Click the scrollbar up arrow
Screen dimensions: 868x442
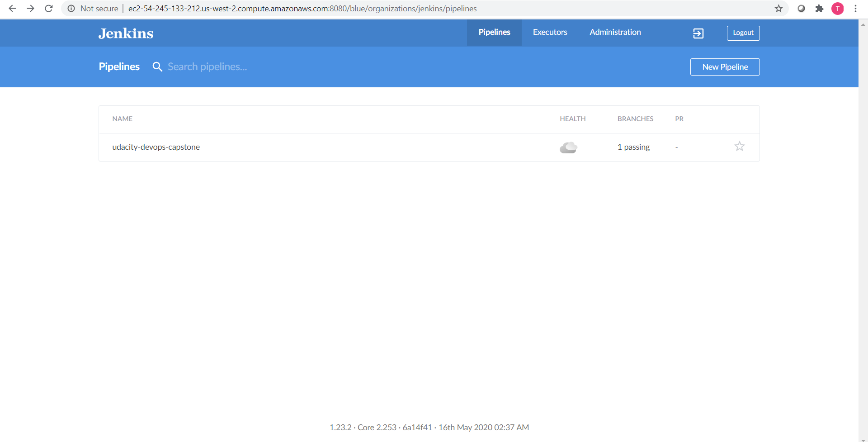point(863,24)
